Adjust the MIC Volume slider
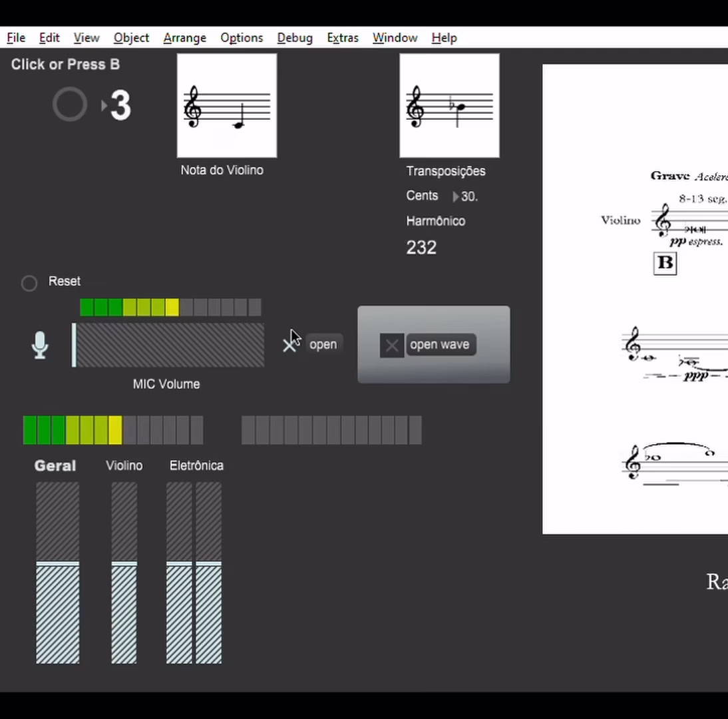This screenshot has height=719, width=728. click(x=168, y=345)
